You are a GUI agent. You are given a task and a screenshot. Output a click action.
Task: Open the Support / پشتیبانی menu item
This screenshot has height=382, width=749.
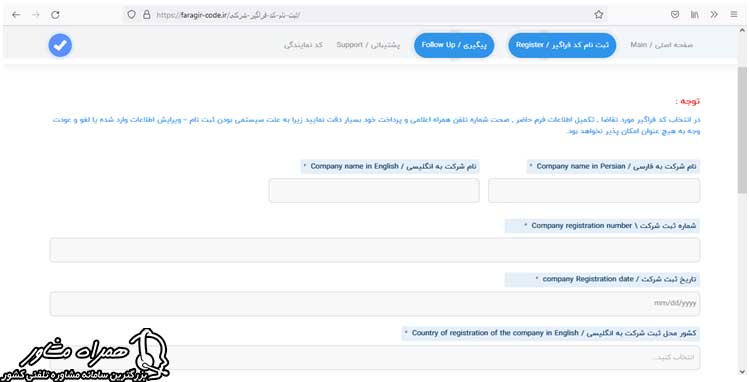point(368,45)
